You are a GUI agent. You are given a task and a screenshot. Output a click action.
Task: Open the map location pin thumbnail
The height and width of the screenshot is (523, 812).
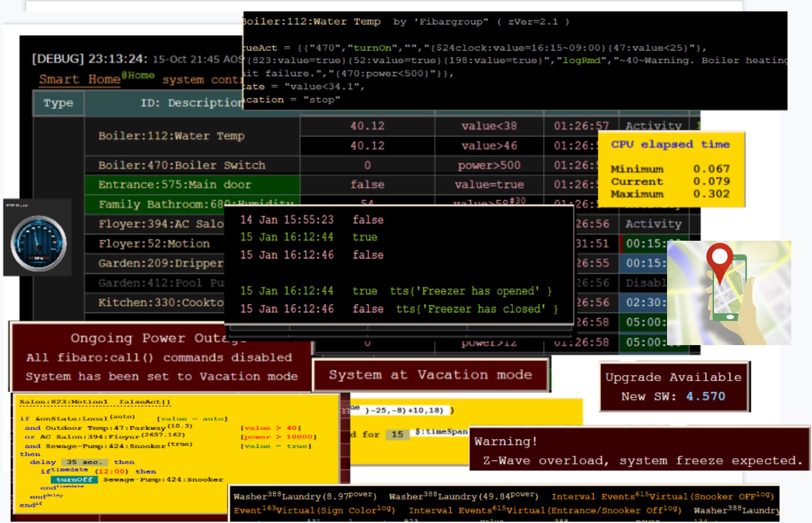(x=729, y=293)
